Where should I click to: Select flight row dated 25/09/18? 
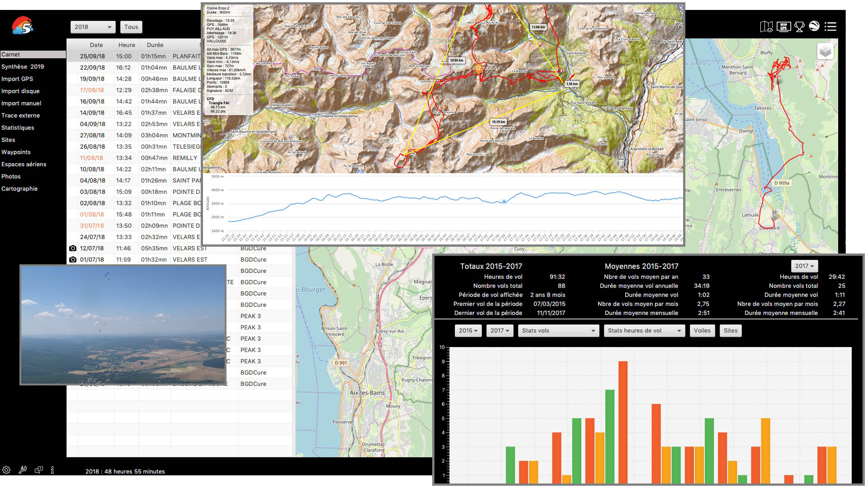coord(134,56)
